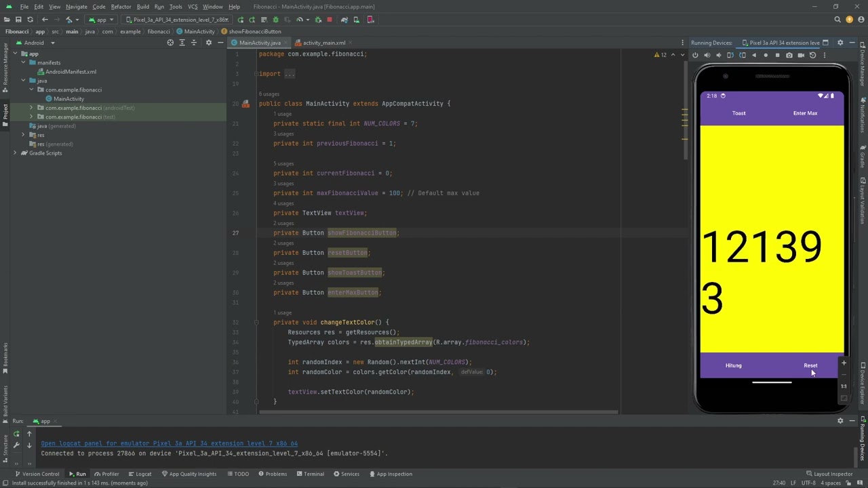
Task: Click the Save All toolbar icon
Action: click(x=18, y=20)
